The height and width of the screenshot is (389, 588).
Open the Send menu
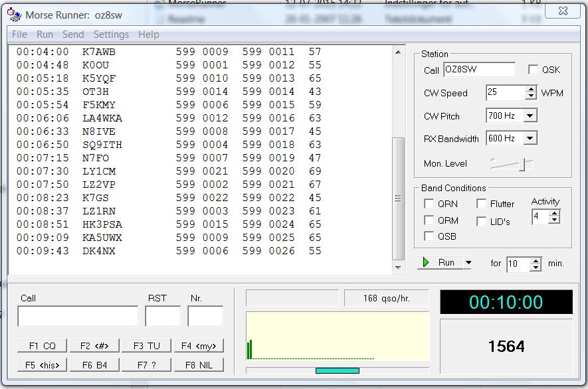click(x=73, y=35)
